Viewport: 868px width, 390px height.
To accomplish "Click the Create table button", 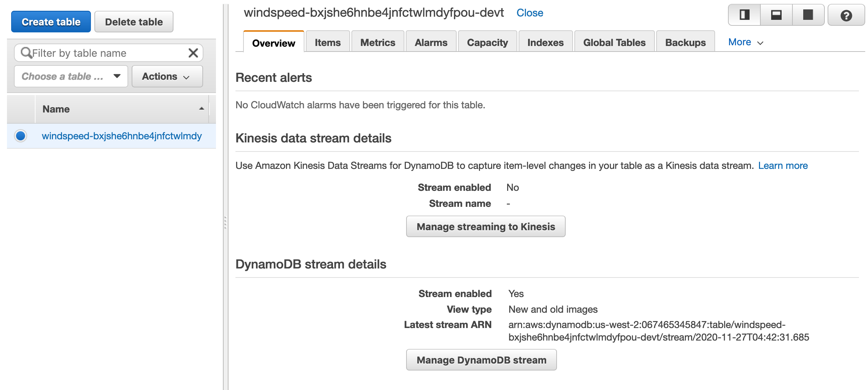I will pos(51,22).
